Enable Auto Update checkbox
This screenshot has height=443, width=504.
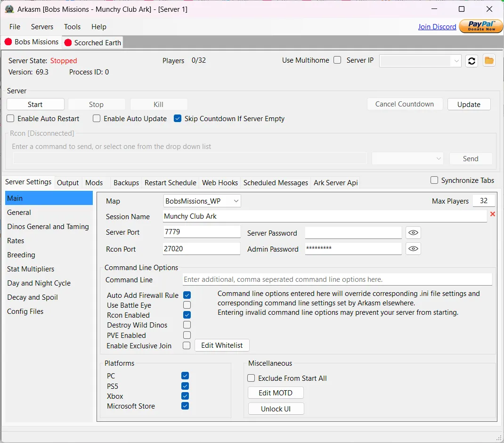(97, 118)
